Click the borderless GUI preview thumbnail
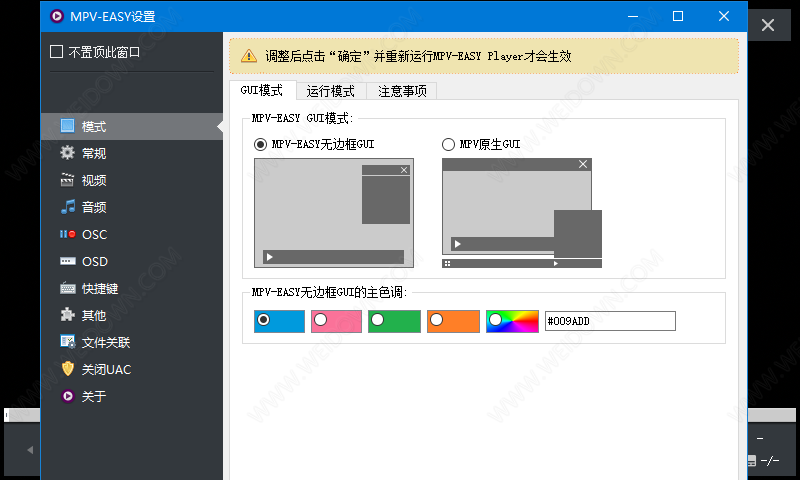This screenshot has height=480, width=800. (334, 213)
